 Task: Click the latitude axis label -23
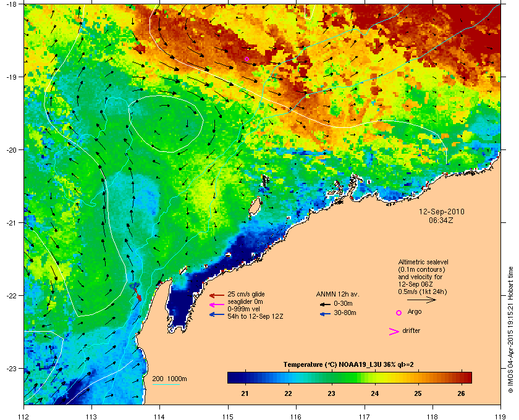point(12,368)
